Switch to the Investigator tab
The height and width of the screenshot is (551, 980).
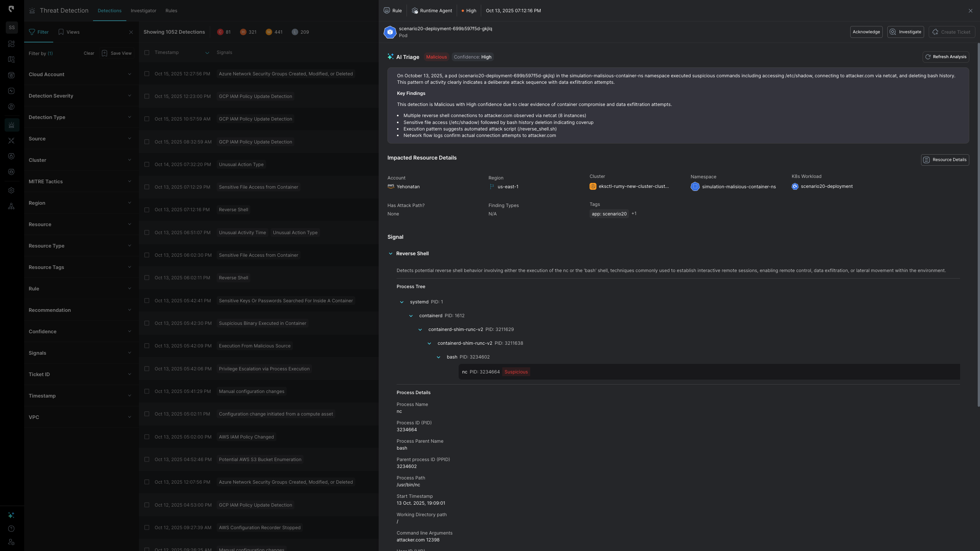(x=143, y=11)
